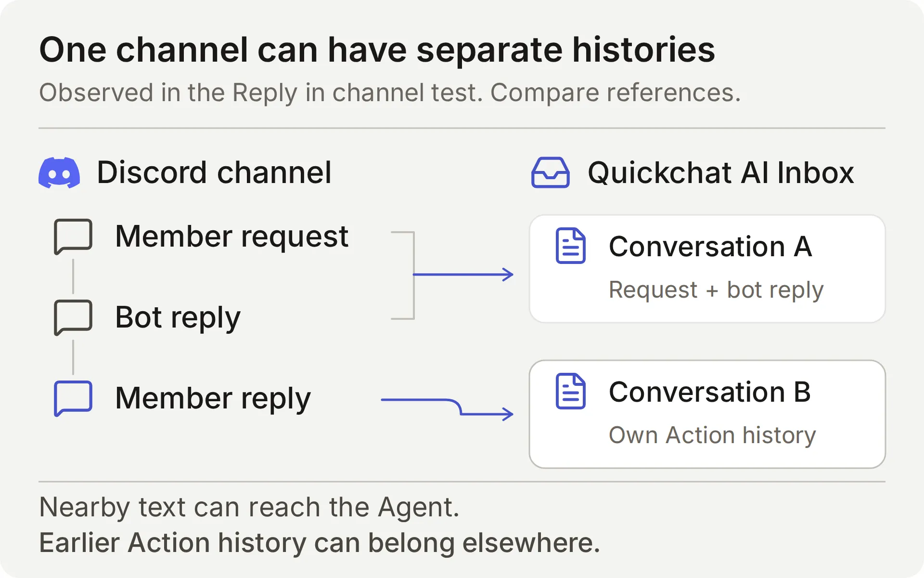924x578 pixels.
Task: Click the Conversation B document icon
Action: coord(571,391)
